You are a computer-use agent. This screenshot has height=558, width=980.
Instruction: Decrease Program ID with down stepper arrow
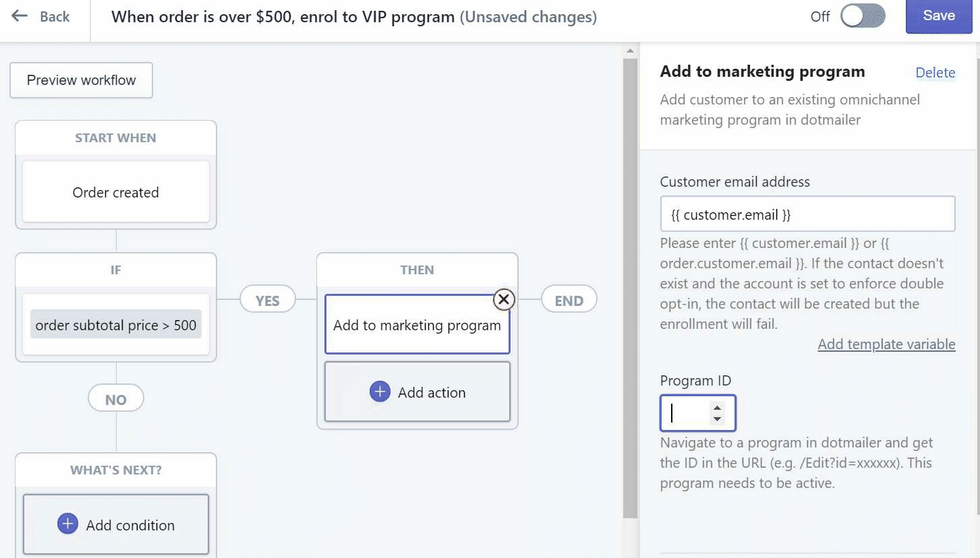(718, 419)
